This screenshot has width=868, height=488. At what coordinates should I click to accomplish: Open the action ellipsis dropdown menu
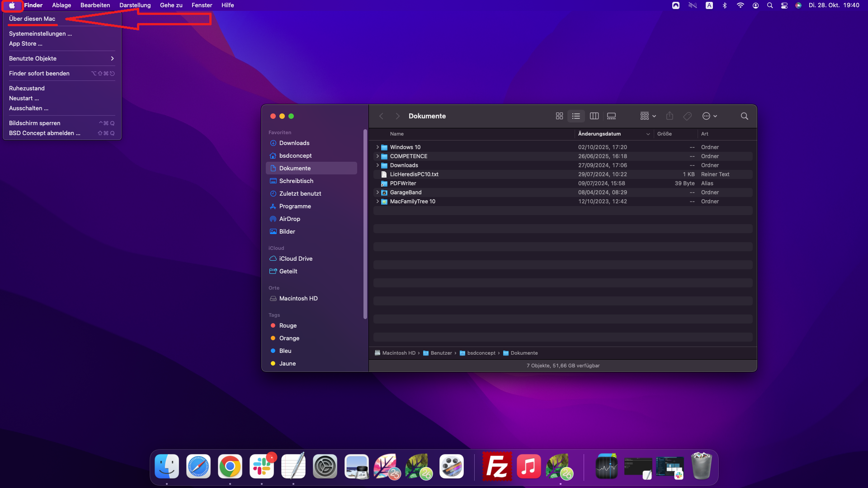(709, 116)
